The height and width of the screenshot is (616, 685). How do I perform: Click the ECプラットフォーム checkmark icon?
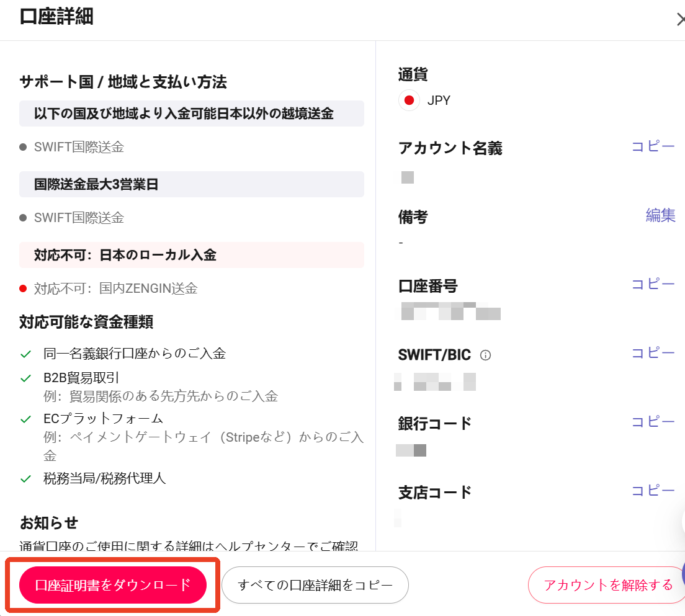pyautogui.click(x=26, y=419)
